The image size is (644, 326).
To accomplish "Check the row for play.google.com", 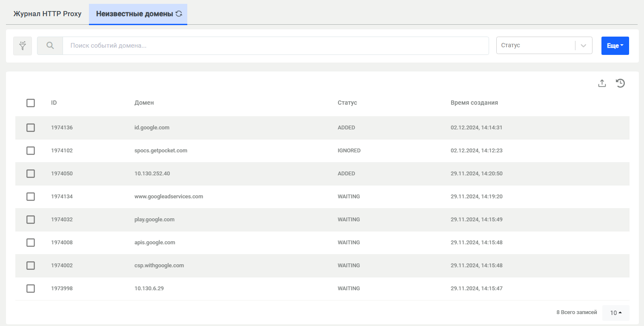I will (x=31, y=220).
